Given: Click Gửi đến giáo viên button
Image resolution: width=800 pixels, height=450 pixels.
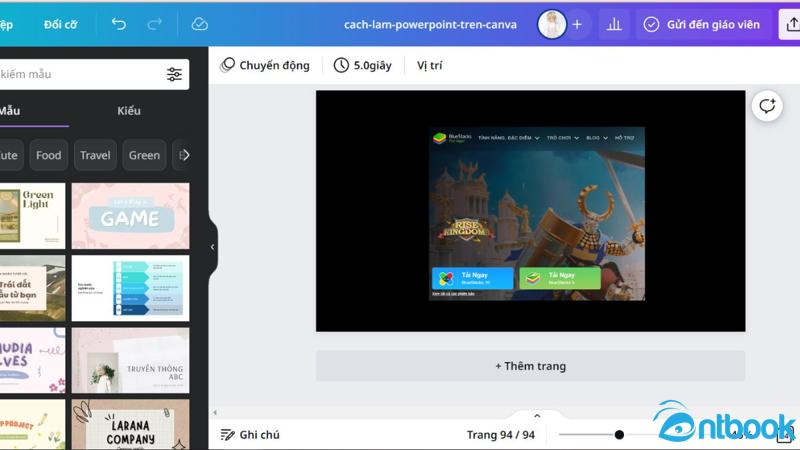Looking at the screenshot, I should [x=702, y=24].
